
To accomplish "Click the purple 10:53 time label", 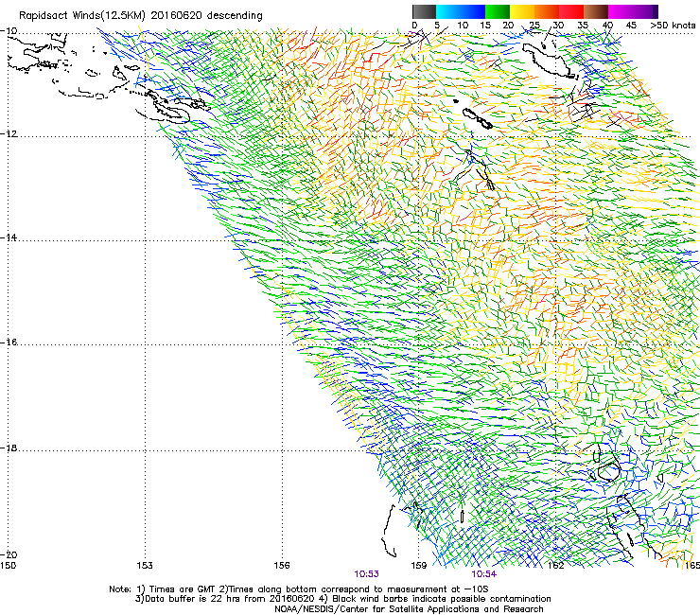I will 366,574.
